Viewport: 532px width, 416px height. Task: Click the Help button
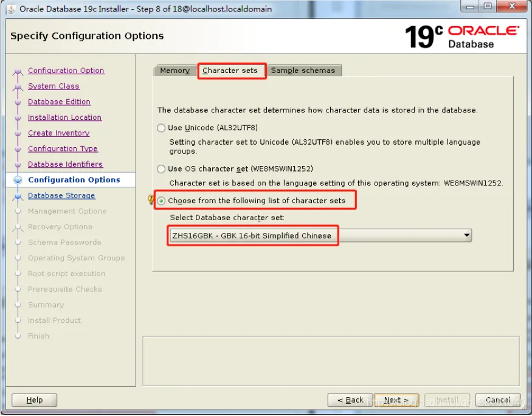pos(34,400)
